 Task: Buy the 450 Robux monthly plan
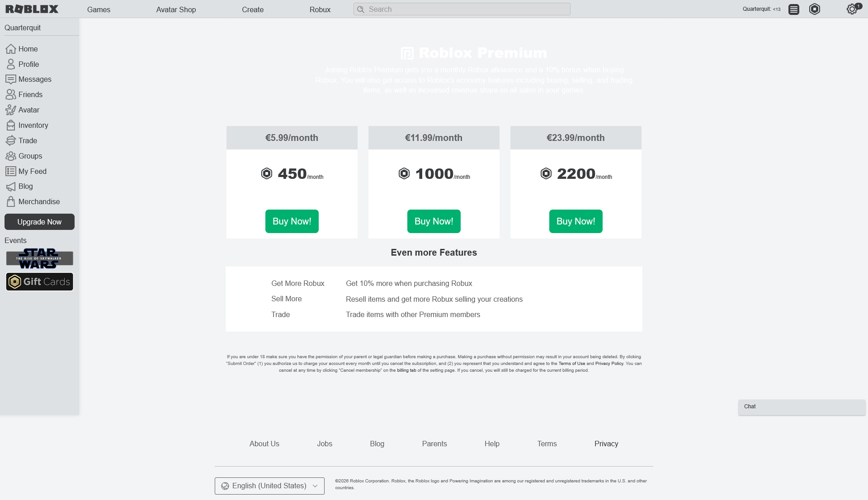coord(292,221)
